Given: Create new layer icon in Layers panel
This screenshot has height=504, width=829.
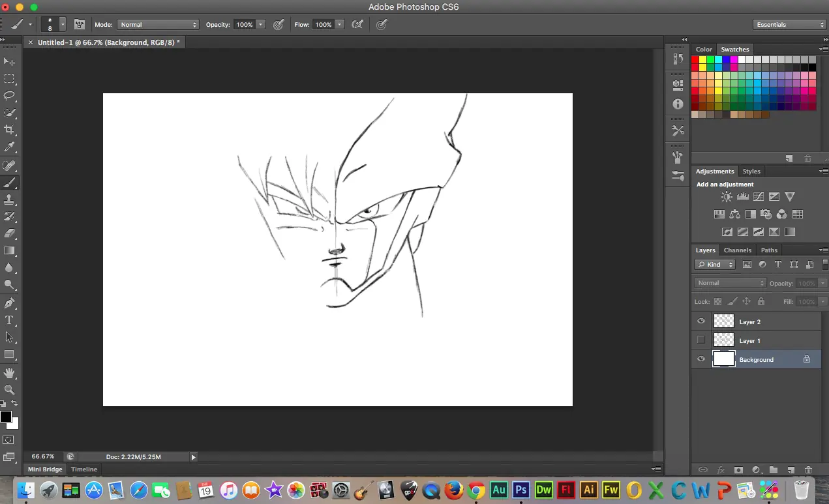Looking at the screenshot, I should 791,469.
